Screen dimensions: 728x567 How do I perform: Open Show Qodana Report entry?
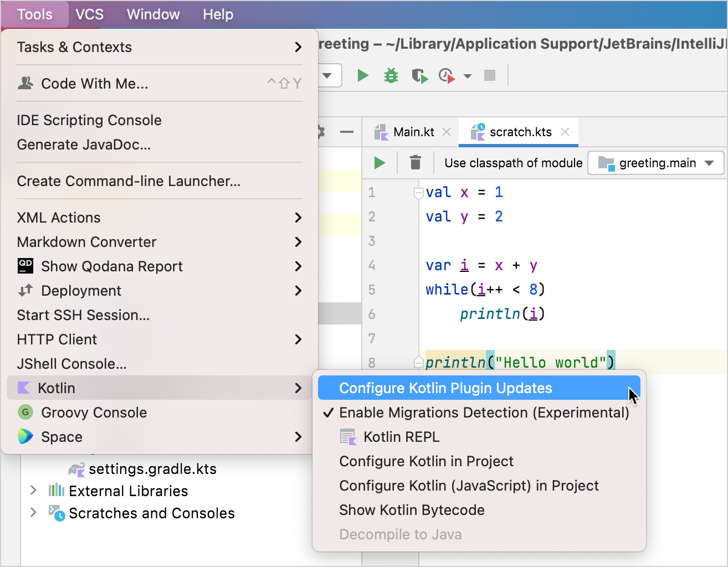tap(160, 266)
